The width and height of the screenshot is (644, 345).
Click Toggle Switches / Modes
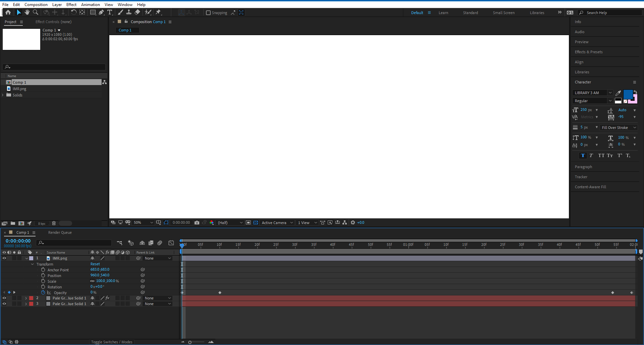(112, 342)
